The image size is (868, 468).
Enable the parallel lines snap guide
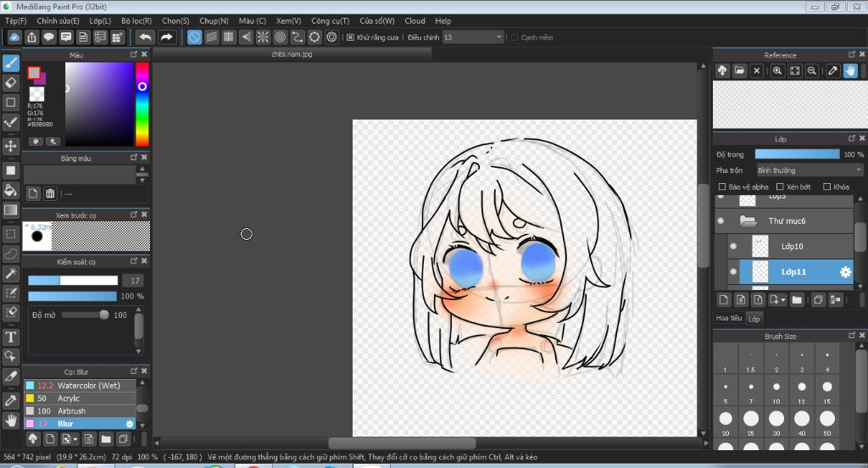[x=211, y=37]
